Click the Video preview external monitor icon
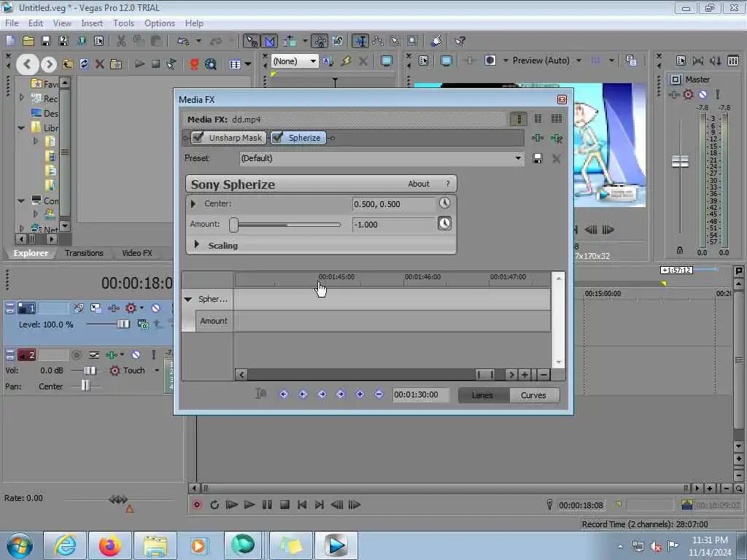The image size is (747, 560). pos(446,61)
